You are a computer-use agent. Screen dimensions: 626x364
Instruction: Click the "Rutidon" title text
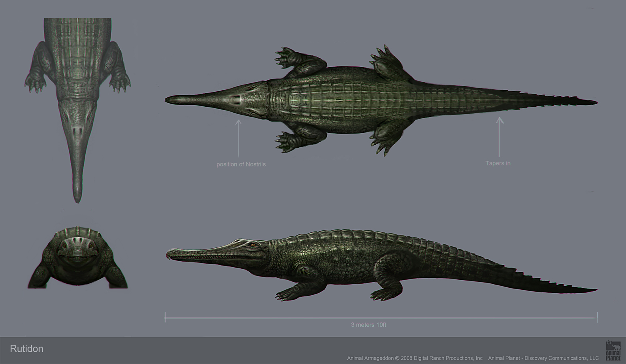click(x=26, y=349)
